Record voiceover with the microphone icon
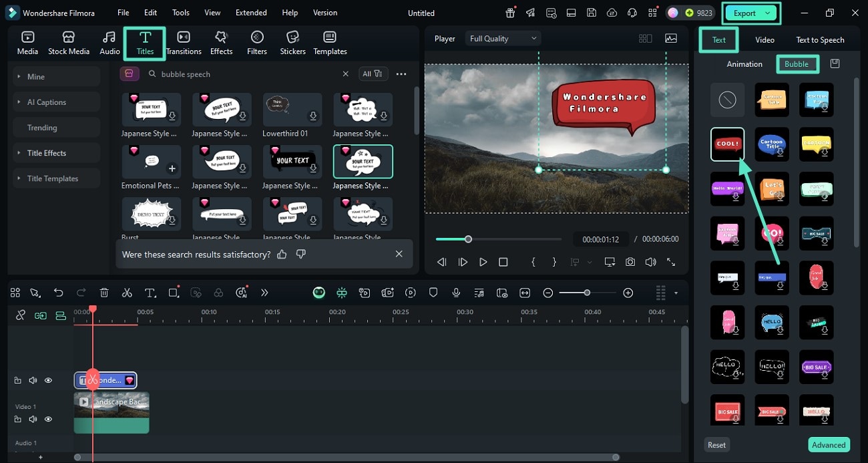This screenshot has height=463, width=868. pos(456,293)
